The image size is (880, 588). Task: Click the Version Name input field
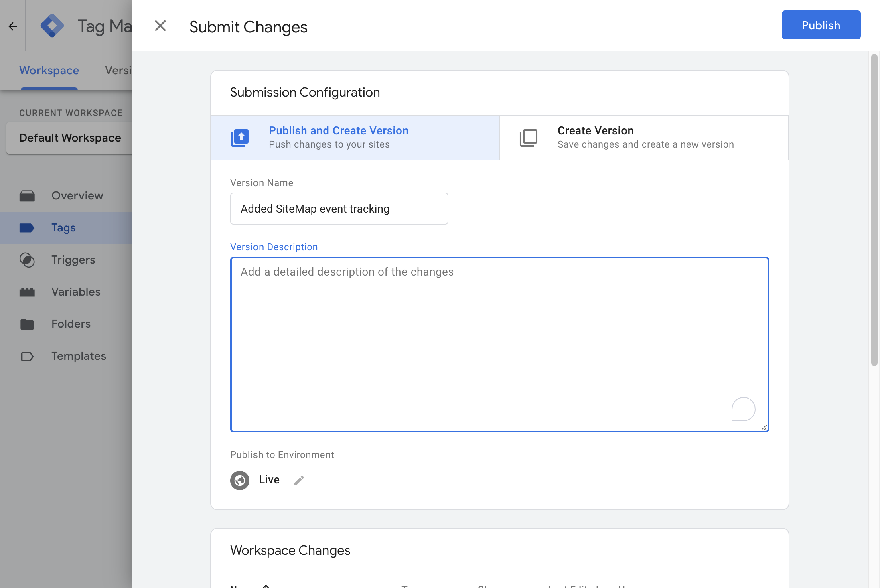339,209
